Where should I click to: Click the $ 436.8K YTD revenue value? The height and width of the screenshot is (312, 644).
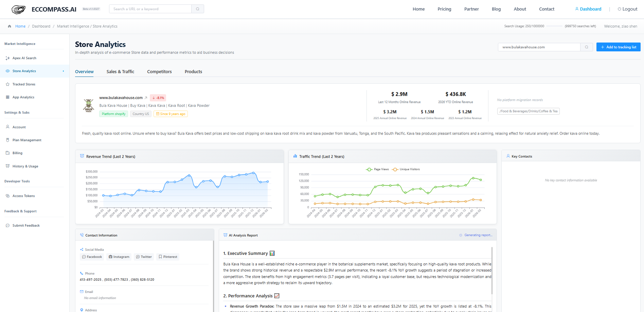point(455,94)
